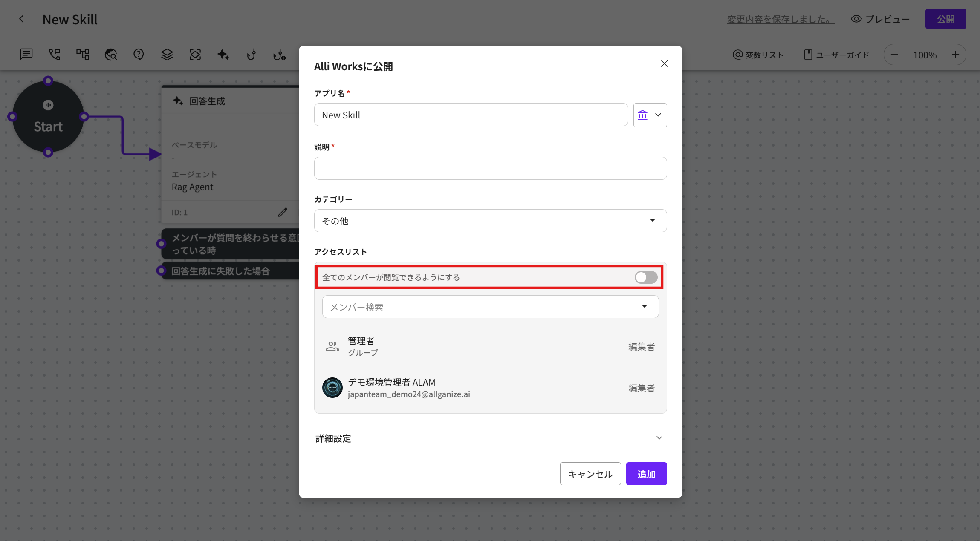Viewport: 980px width, 541px height.
Task: Click the question bubble node icon
Action: [x=139, y=54]
